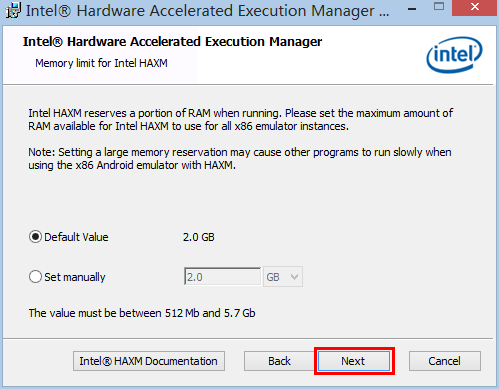Click the 'Default Value' label text
The height and width of the screenshot is (389, 499).
(x=76, y=237)
